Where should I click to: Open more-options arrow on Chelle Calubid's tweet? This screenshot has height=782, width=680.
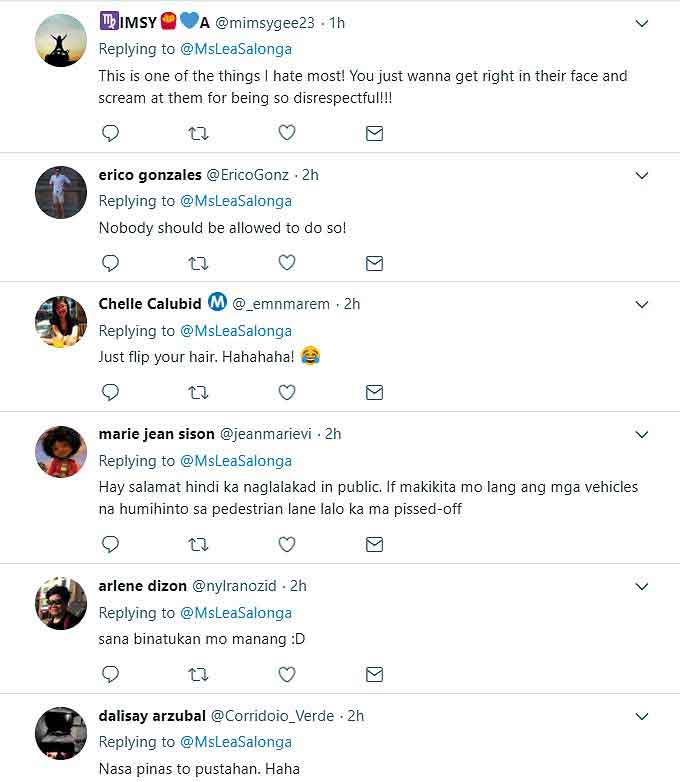click(x=643, y=305)
